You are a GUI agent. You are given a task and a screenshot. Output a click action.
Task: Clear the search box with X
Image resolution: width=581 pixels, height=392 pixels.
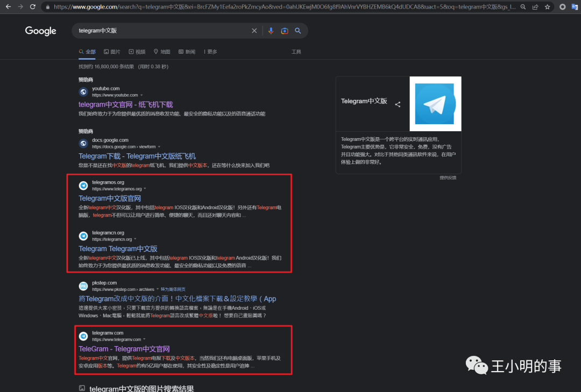coord(254,31)
